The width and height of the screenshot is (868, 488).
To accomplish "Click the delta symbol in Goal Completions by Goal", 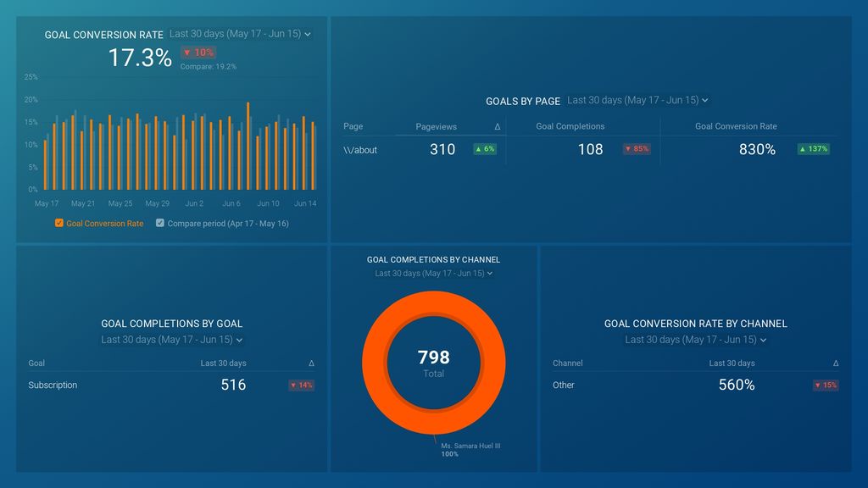I will click(x=312, y=363).
